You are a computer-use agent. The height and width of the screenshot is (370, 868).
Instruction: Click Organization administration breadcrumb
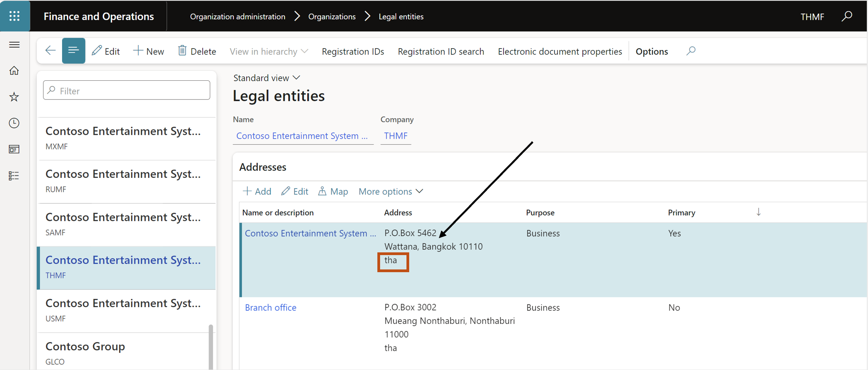237,16
